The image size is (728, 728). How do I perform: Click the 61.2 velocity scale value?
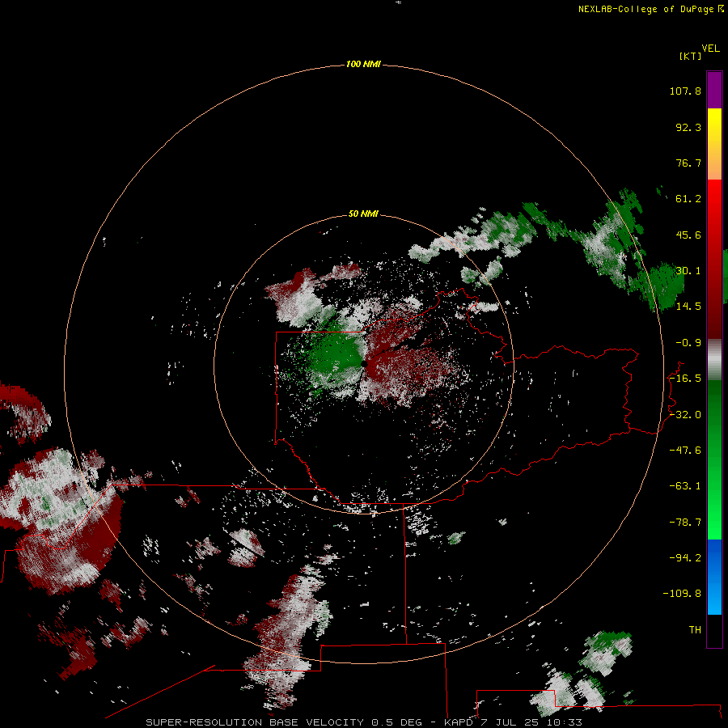[x=688, y=199]
